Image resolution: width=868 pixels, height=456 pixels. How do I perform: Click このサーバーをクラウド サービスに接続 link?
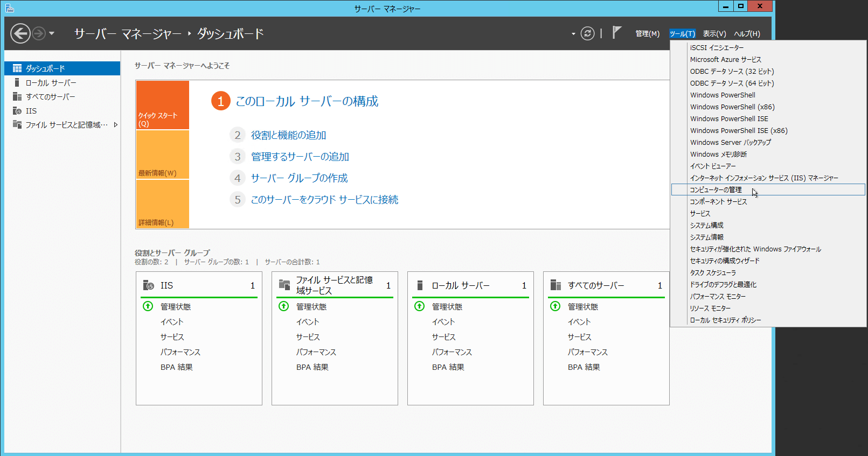(x=325, y=200)
